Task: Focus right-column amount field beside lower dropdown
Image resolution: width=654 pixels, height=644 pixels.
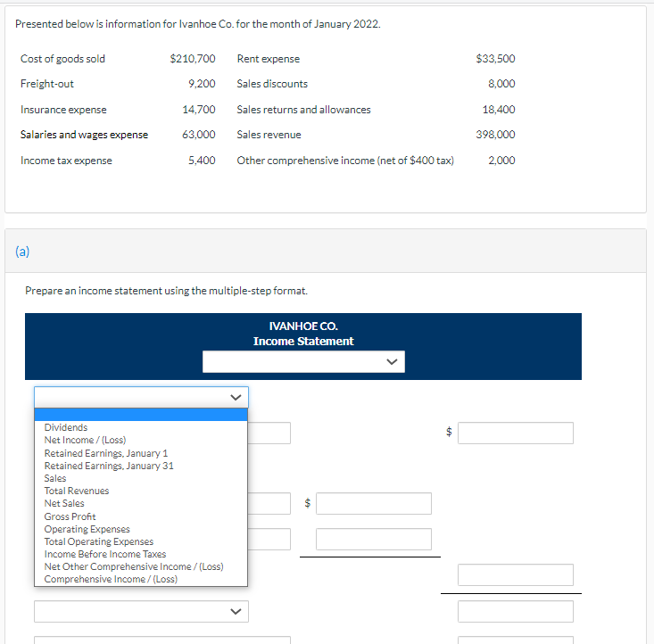Action: pos(516,612)
